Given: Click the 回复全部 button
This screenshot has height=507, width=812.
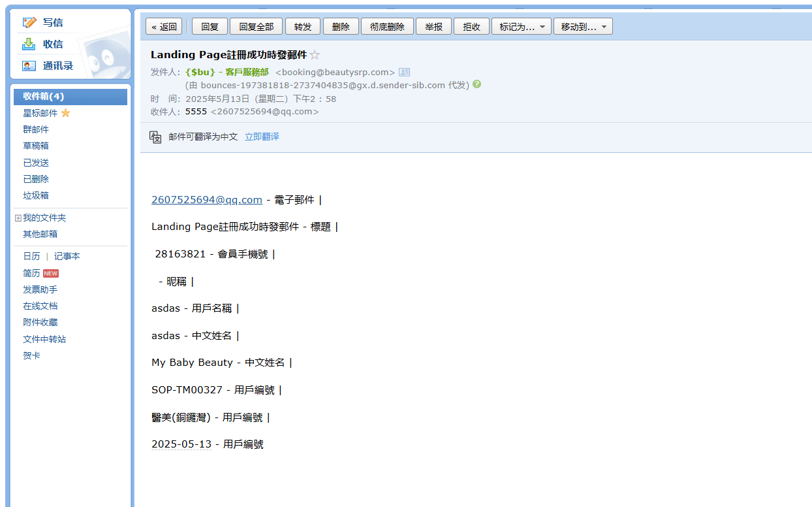Looking at the screenshot, I should tap(256, 27).
